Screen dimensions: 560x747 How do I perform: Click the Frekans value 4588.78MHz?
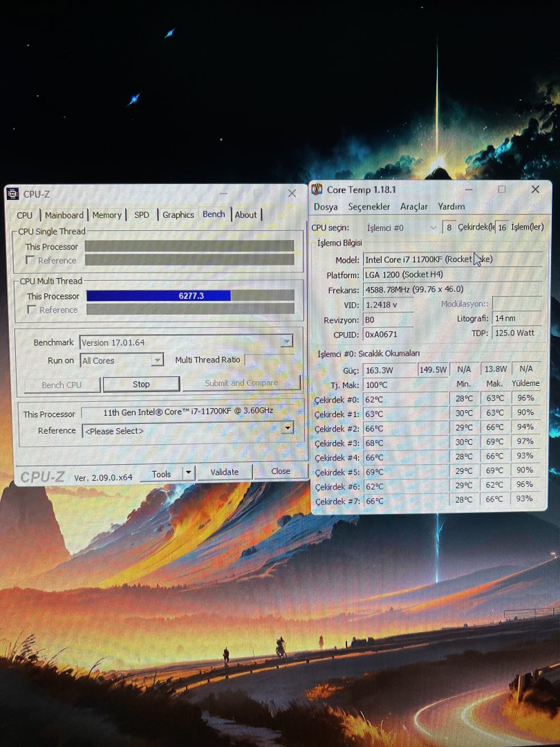point(452,289)
